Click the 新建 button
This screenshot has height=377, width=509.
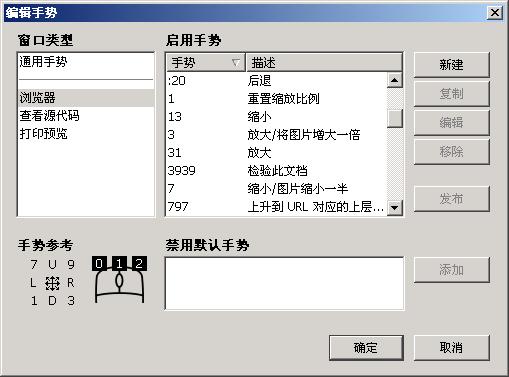pos(451,65)
